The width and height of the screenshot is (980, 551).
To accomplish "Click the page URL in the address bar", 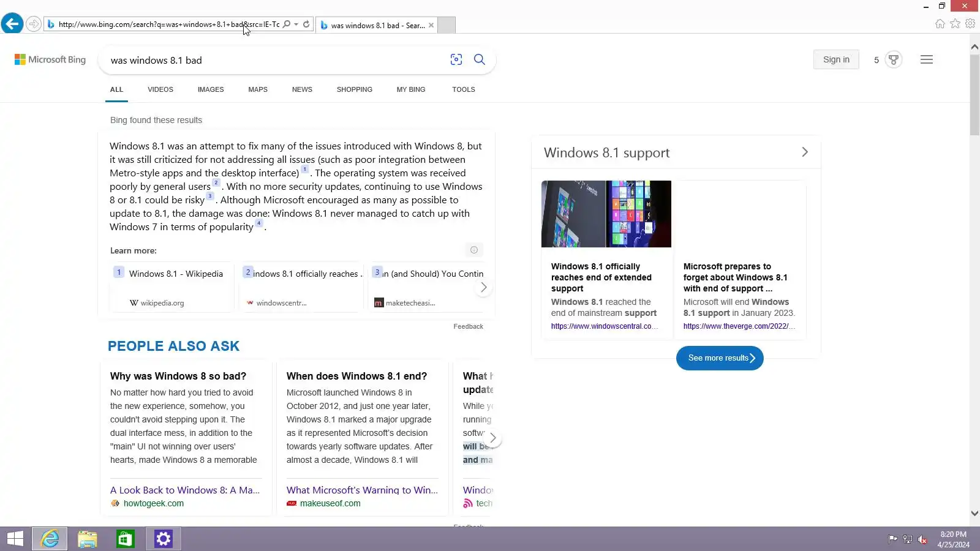I will coord(169,24).
